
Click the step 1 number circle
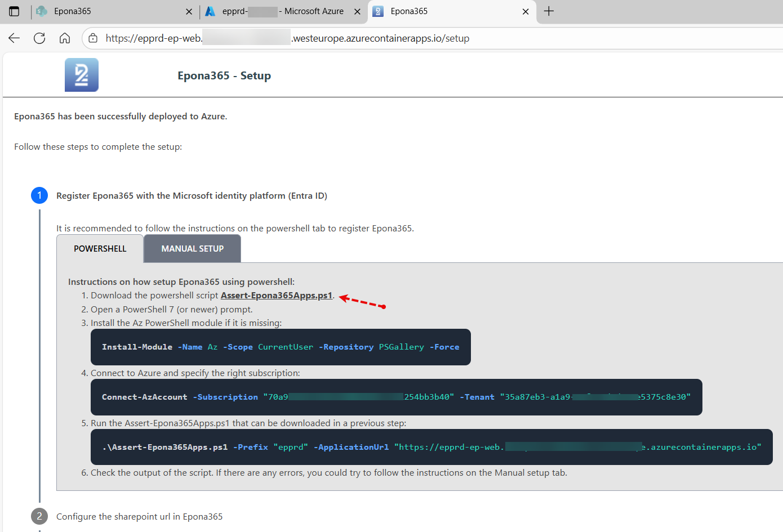[39, 195]
